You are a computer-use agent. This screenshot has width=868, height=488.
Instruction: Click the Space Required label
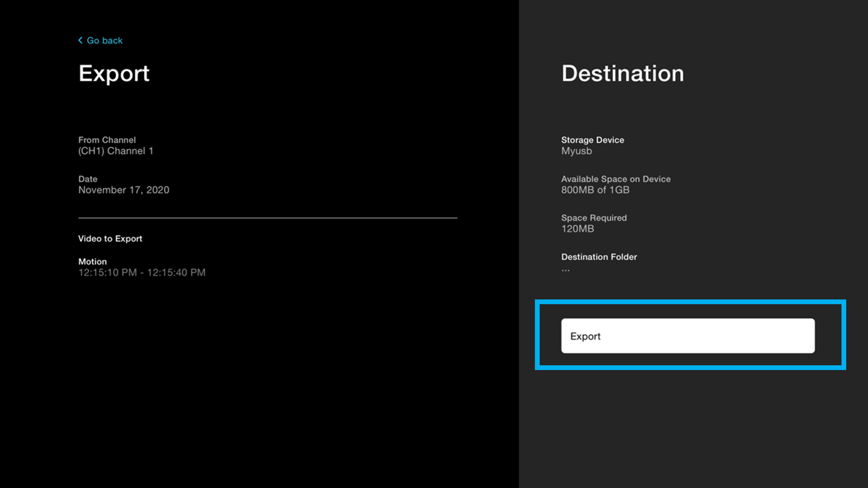(x=594, y=218)
